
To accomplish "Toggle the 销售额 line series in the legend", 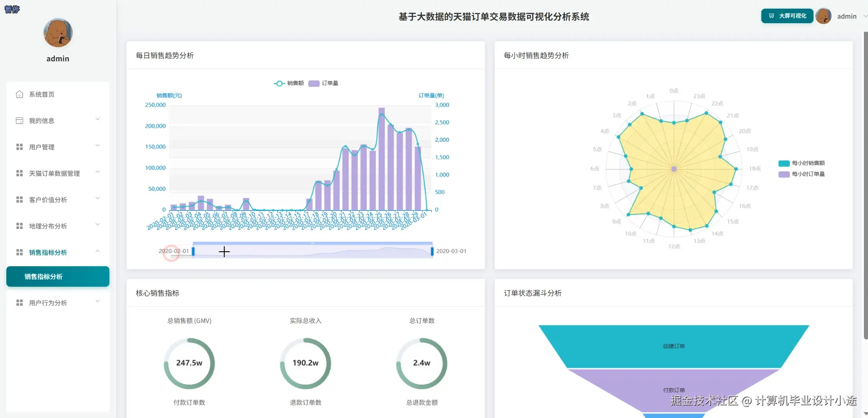I will click(289, 84).
